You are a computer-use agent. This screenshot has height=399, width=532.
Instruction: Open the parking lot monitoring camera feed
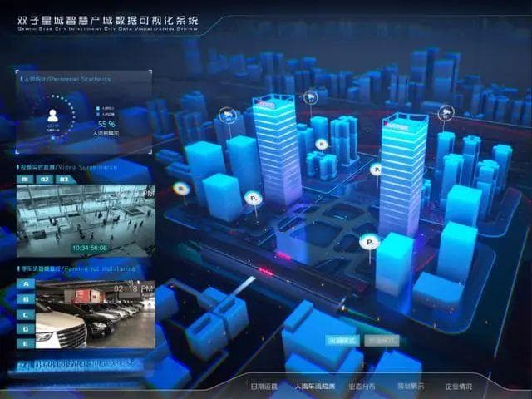(96, 314)
